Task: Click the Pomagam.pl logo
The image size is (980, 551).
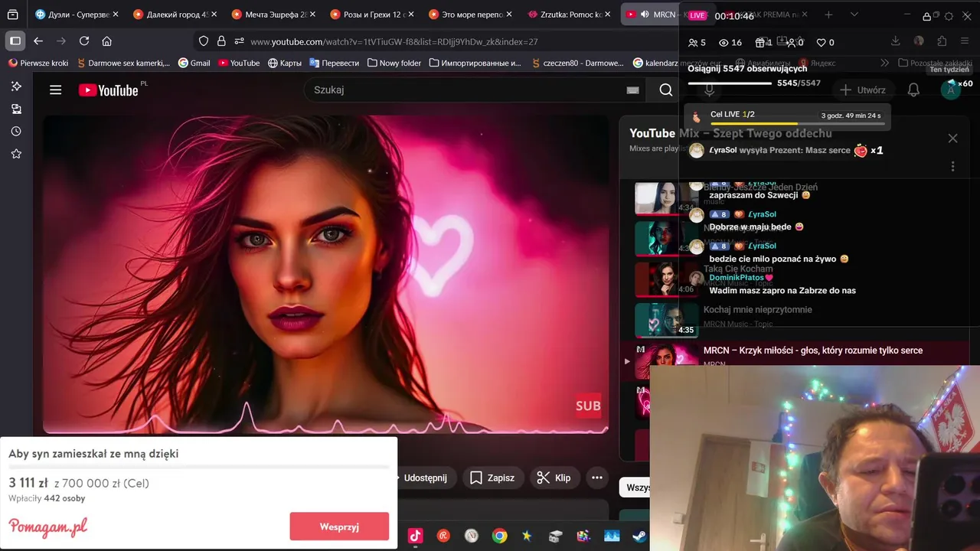Action: click(48, 527)
